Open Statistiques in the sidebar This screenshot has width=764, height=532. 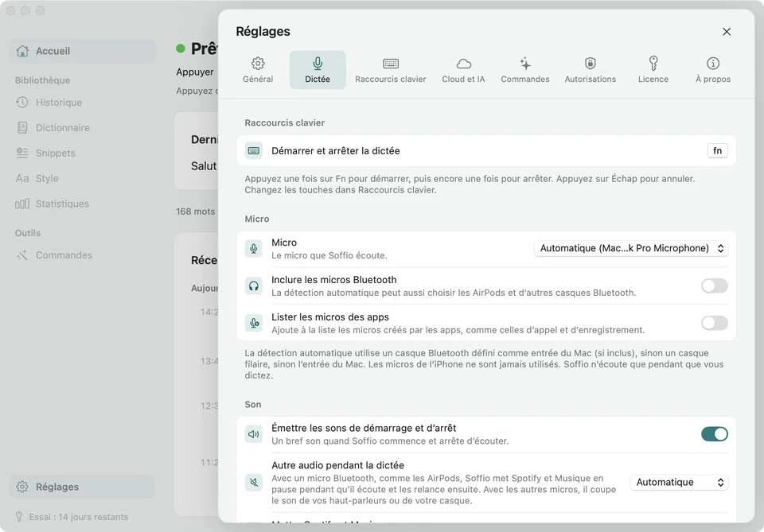coord(82,204)
